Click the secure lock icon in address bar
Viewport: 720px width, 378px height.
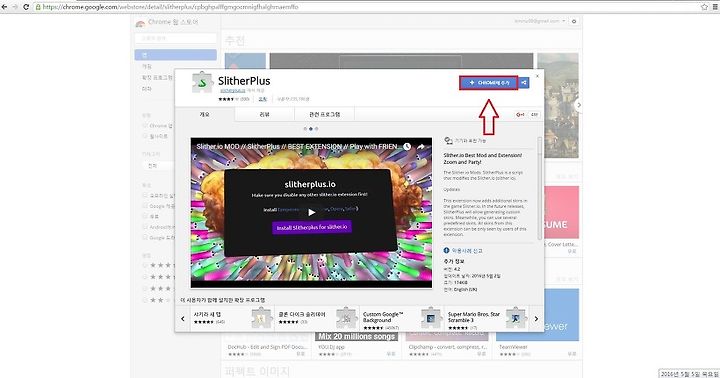[38, 7]
